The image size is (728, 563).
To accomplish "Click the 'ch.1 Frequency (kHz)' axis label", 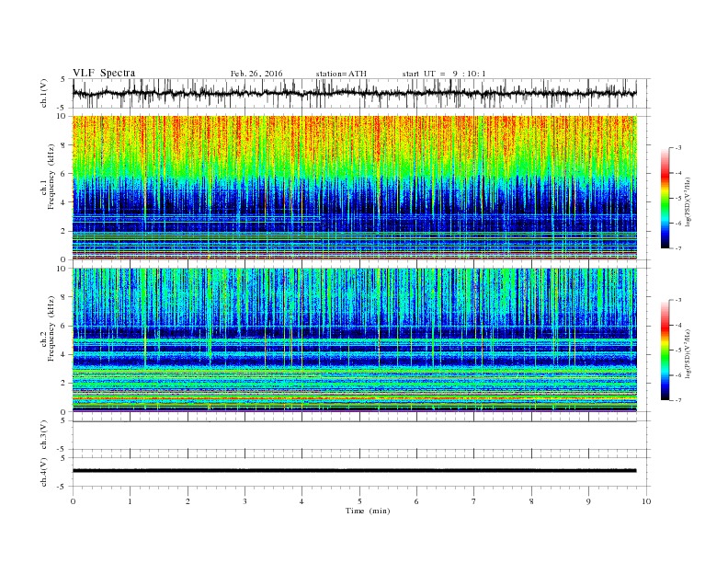I will pyautogui.click(x=48, y=177).
